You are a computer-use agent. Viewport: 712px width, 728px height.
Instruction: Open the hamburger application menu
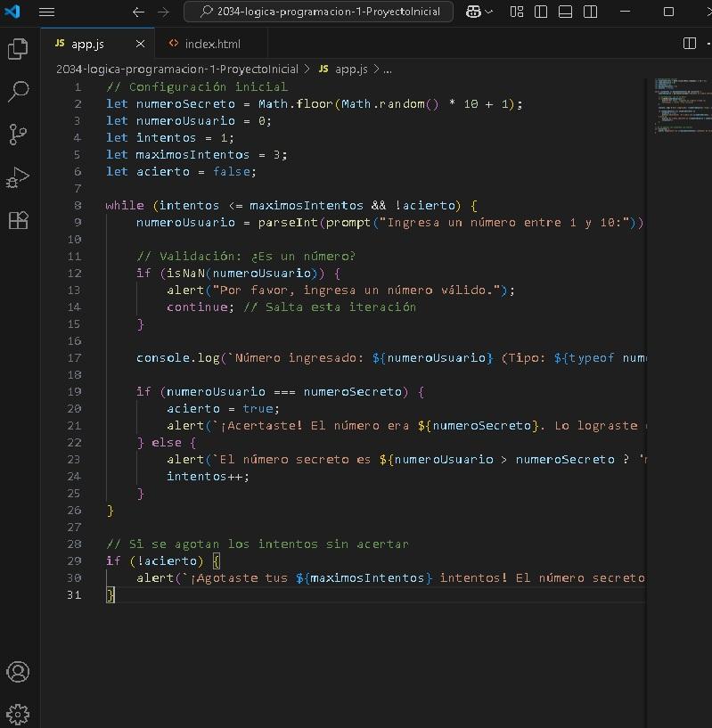coord(46,12)
